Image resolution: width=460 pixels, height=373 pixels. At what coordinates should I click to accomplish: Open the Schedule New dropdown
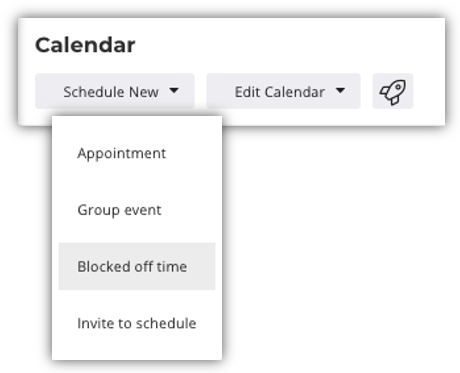[115, 91]
